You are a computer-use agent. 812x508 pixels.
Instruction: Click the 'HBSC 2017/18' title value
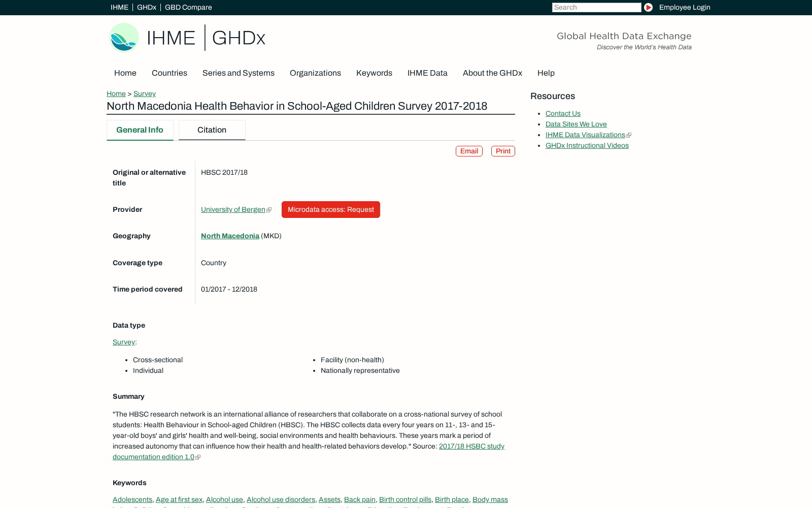pyautogui.click(x=224, y=172)
